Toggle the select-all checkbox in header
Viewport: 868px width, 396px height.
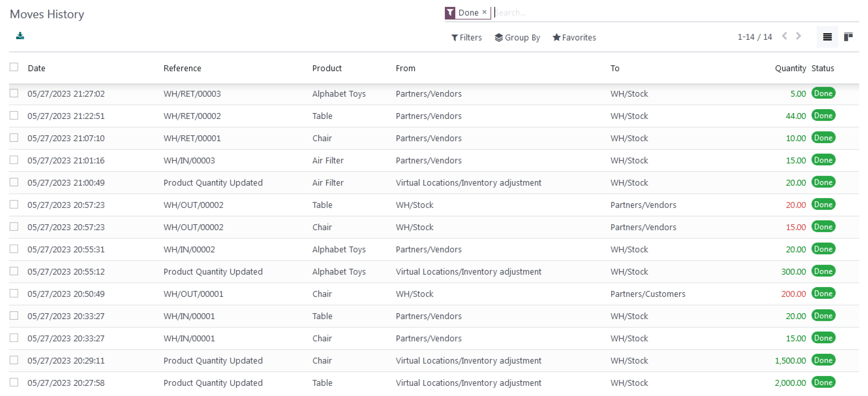point(14,67)
